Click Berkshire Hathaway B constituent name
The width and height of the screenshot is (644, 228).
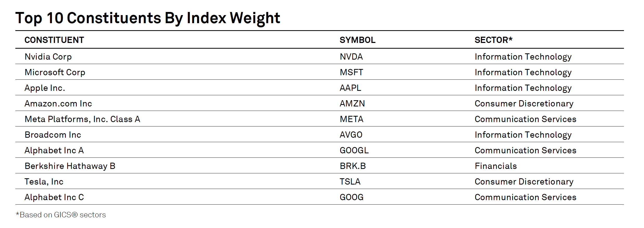click(70, 166)
